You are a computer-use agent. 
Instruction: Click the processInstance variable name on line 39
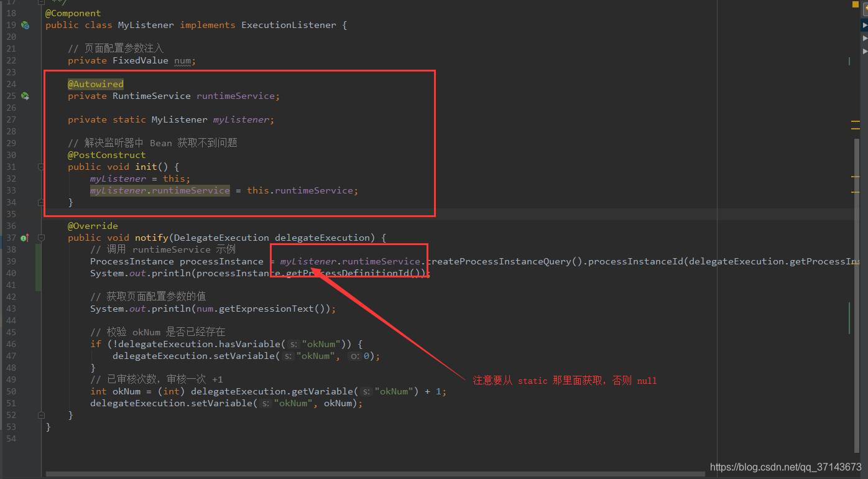(222, 261)
